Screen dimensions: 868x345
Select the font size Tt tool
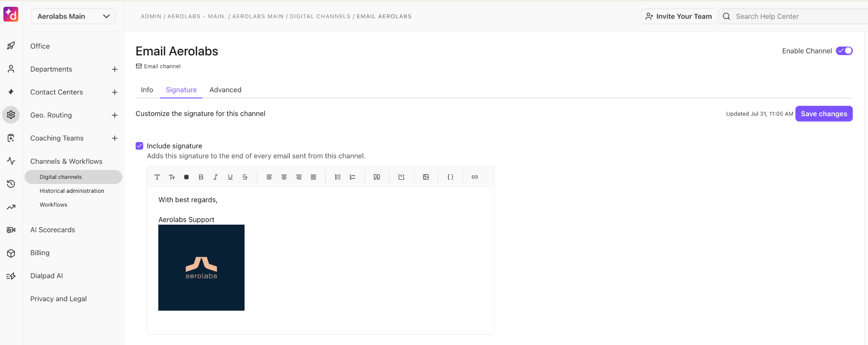pyautogui.click(x=172, y=177)
